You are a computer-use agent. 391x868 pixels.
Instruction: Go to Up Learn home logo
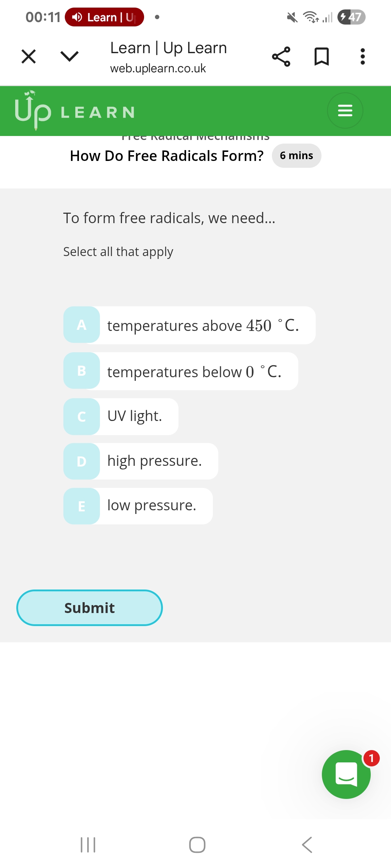click(74, 111)
